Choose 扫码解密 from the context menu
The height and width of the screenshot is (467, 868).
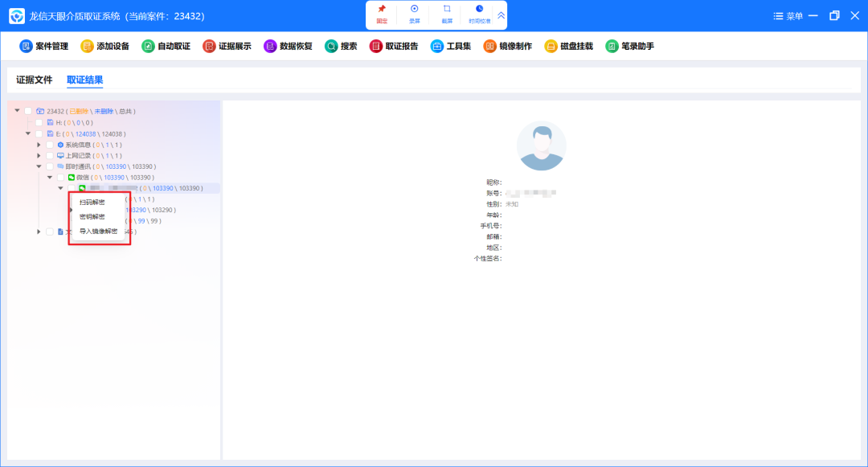point(92,202)
